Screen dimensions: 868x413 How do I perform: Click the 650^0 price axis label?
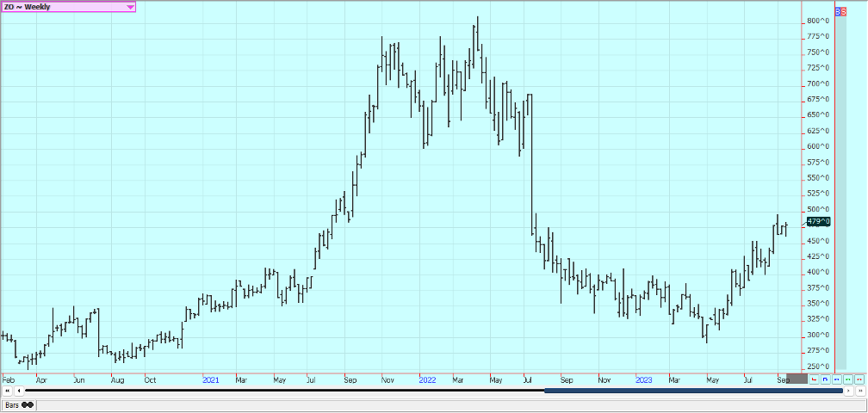click(816, 115)
